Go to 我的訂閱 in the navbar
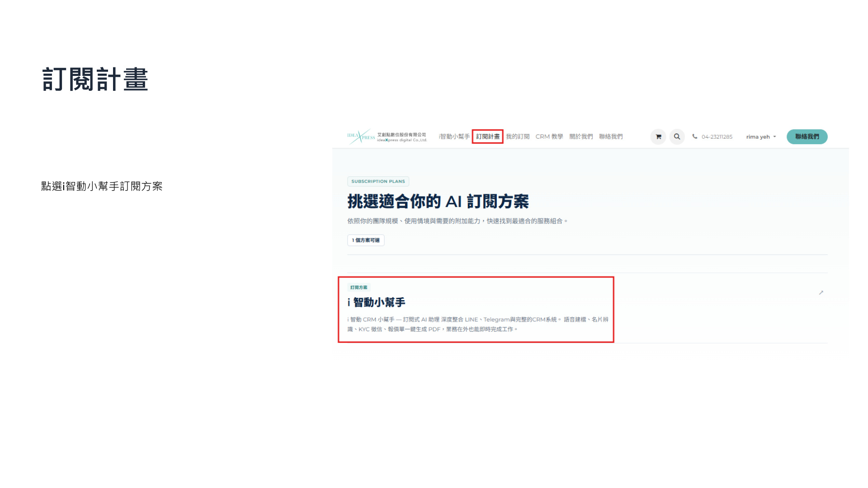Screen dimensions: 868x488 (518, 136)
